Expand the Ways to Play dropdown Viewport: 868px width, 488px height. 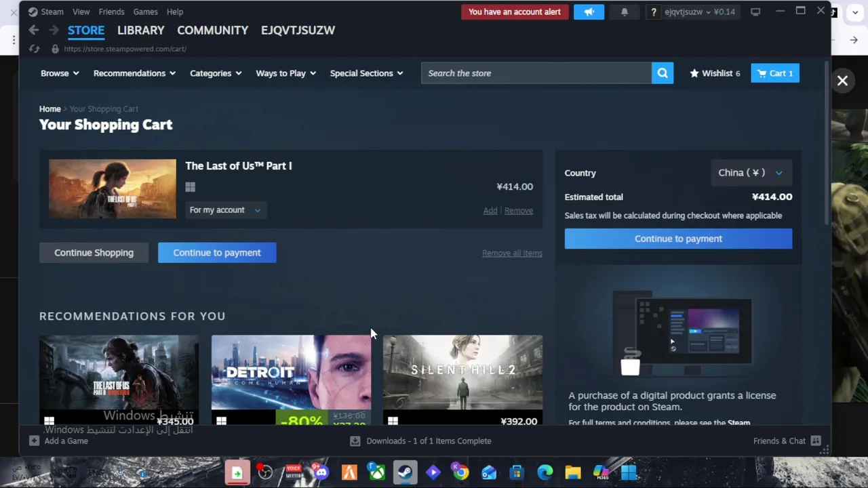coord(285,73)
